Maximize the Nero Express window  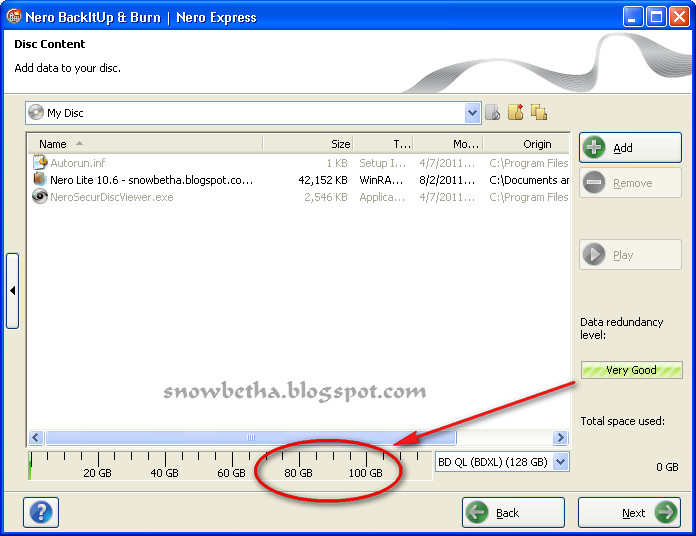(x=656, y=17)
